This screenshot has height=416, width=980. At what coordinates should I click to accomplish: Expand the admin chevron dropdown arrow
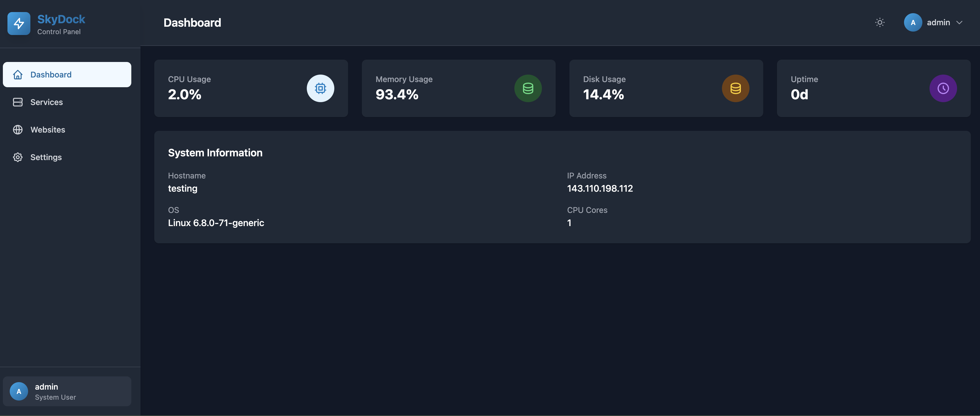pos(959,22)
